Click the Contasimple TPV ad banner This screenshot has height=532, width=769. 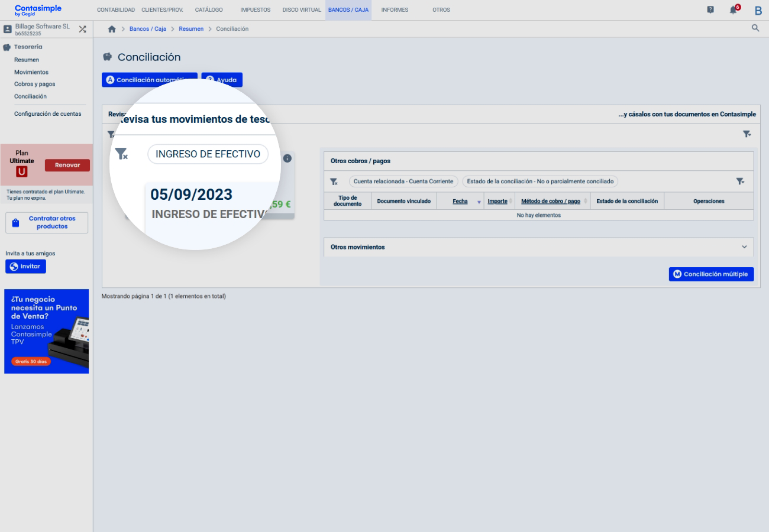(x=46, y=331)
